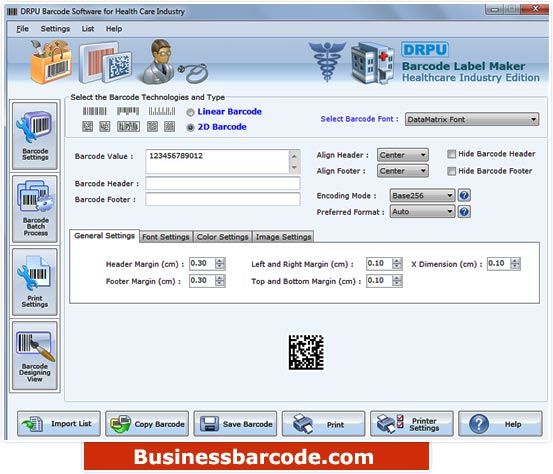The width and height of the screenshot is (553, 474).
Task: Click Import List button
Action: [x=59, y=424]
